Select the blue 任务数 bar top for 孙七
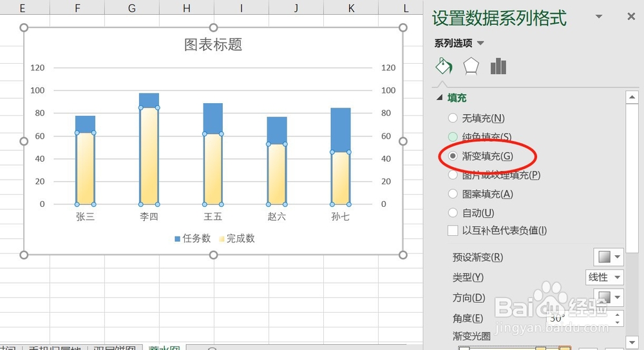This screenshot has width=644, height=350. 341,130
